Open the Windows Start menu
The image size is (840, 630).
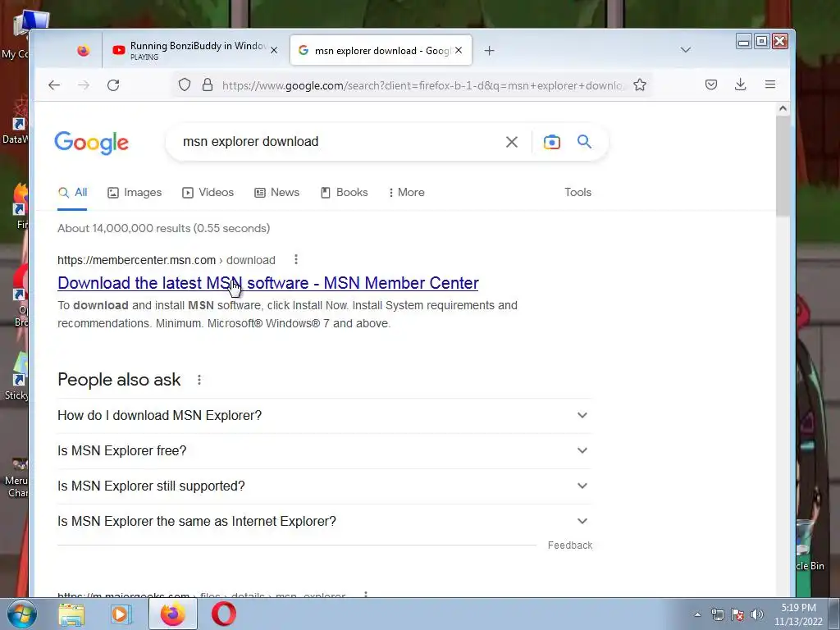coord(22,614)
